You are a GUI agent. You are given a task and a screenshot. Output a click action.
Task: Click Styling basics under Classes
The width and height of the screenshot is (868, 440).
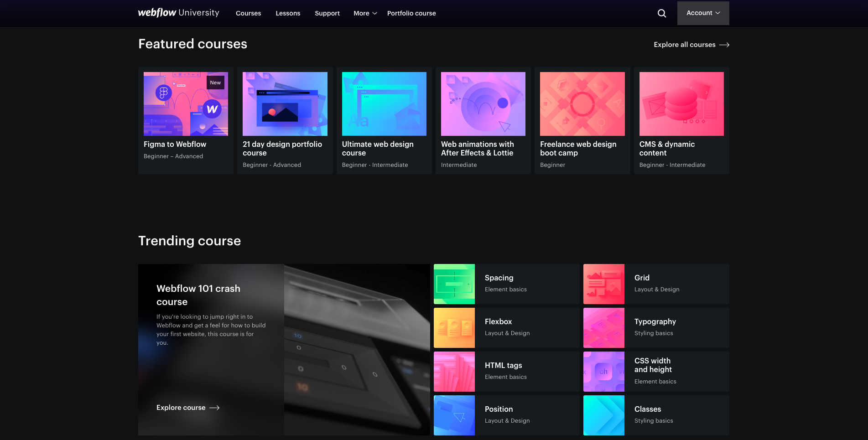click(x=654, y=420)
